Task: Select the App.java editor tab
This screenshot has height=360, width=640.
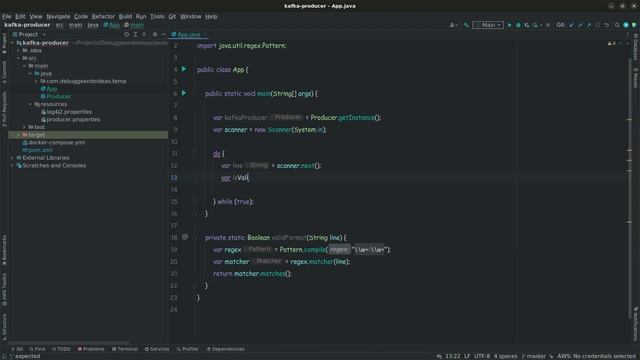Action: (189, 35)
